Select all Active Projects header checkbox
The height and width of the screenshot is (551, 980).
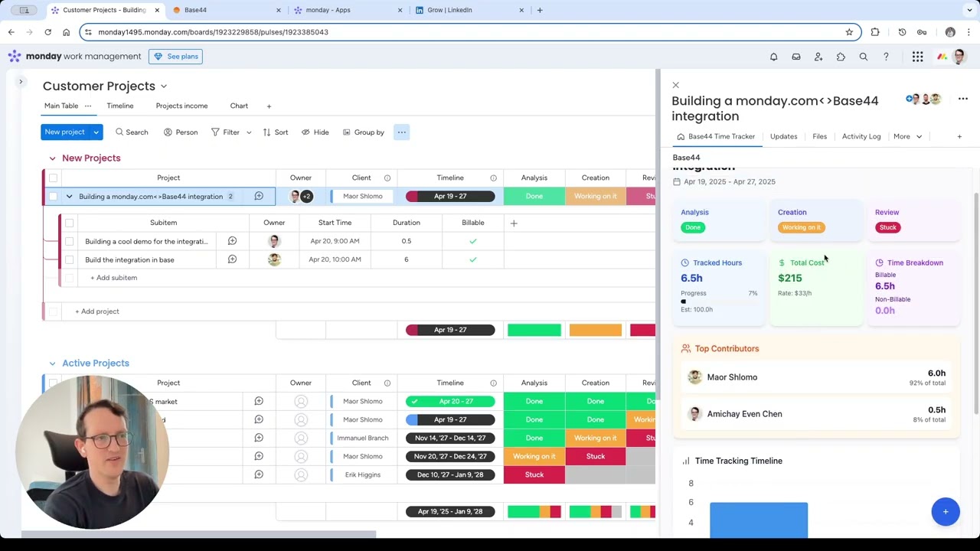pyautogui.click(x=53, y=382)
